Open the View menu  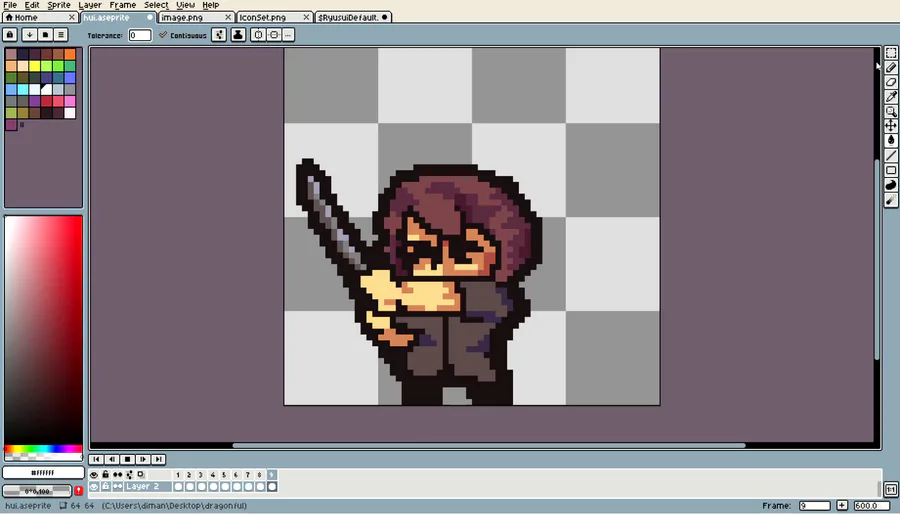pos(185,5)
